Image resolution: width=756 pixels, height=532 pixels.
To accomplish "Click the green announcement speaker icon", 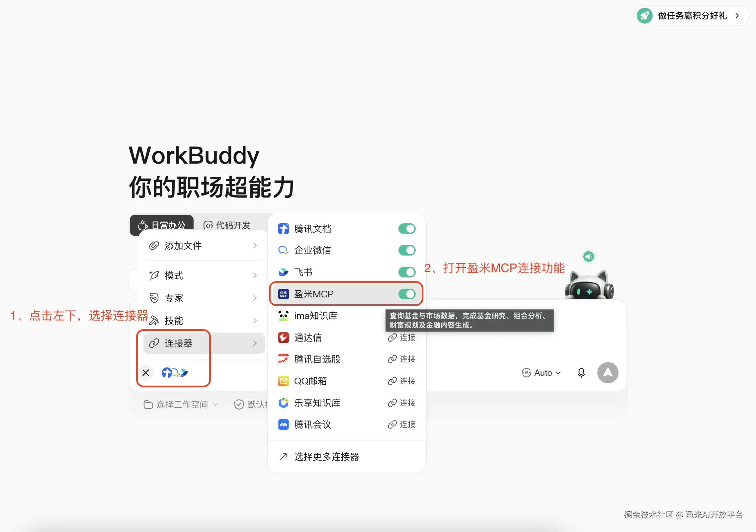I will [x=589, y=256].
